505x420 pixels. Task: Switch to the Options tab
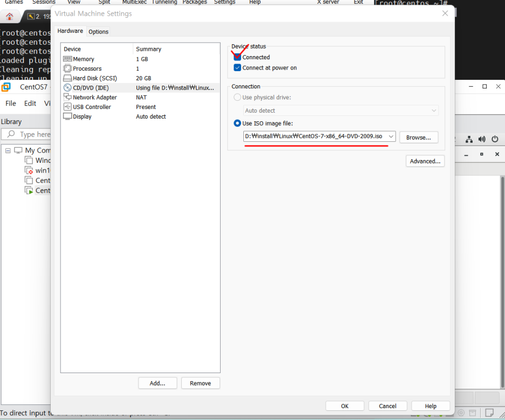click(x=99, y=31)
